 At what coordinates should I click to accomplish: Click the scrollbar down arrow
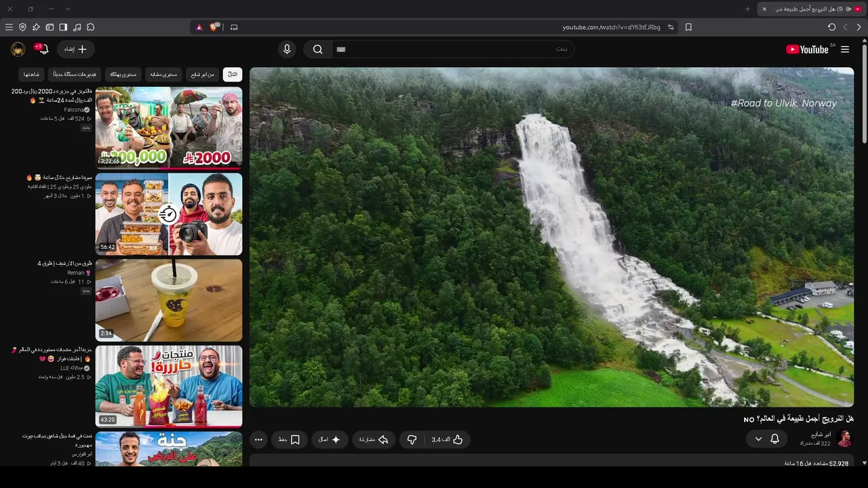pos(864,463)
